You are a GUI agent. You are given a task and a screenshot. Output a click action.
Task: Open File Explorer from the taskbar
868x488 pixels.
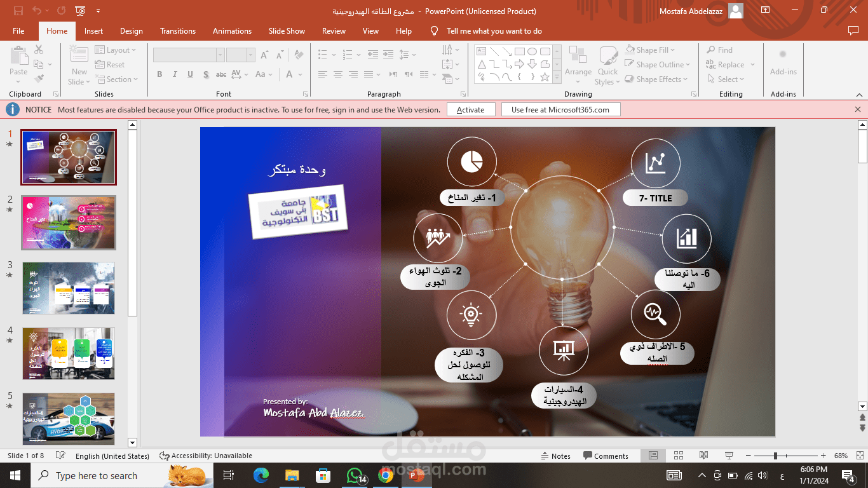[x=292, y=475]
